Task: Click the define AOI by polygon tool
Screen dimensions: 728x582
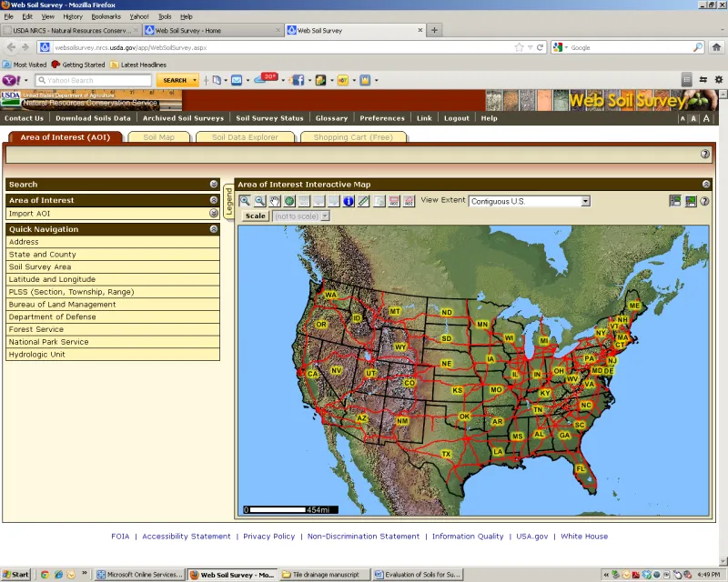Action: pos(409,201)
